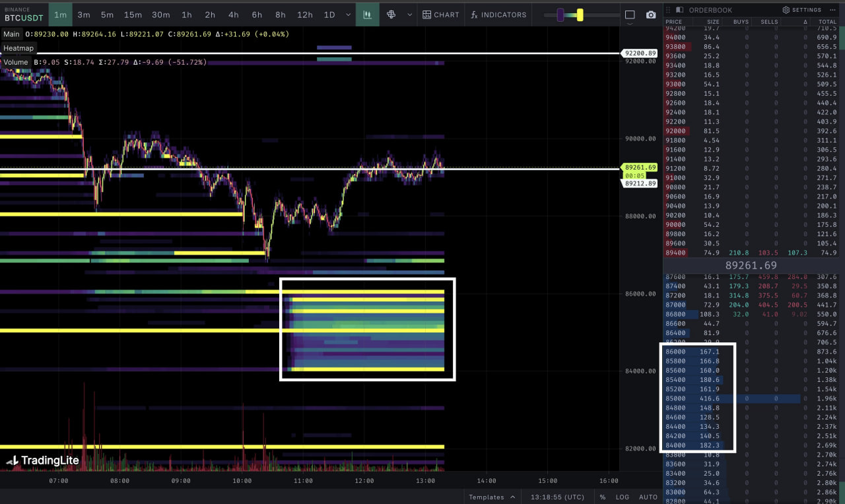This screenshot has height=504, width=845.
Task: Switch to the 4h timeframe
Action: (x=233, y=15)
